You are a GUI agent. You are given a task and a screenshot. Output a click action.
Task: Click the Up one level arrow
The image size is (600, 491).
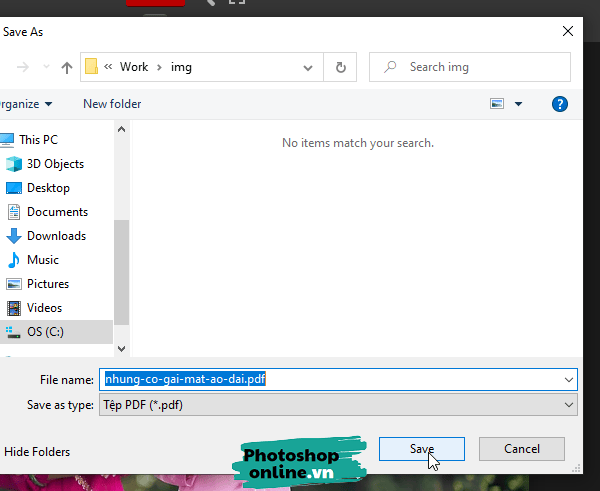[x=67, y=67]
